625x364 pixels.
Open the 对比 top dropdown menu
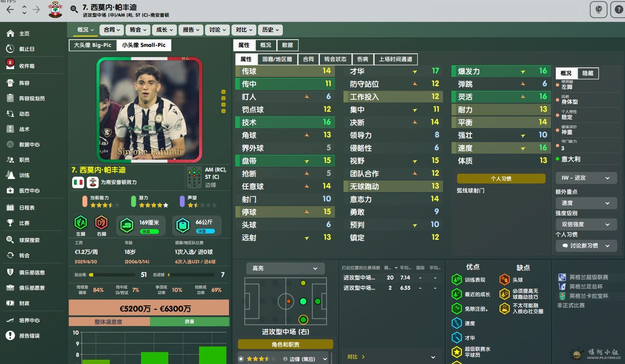[244, 29]
